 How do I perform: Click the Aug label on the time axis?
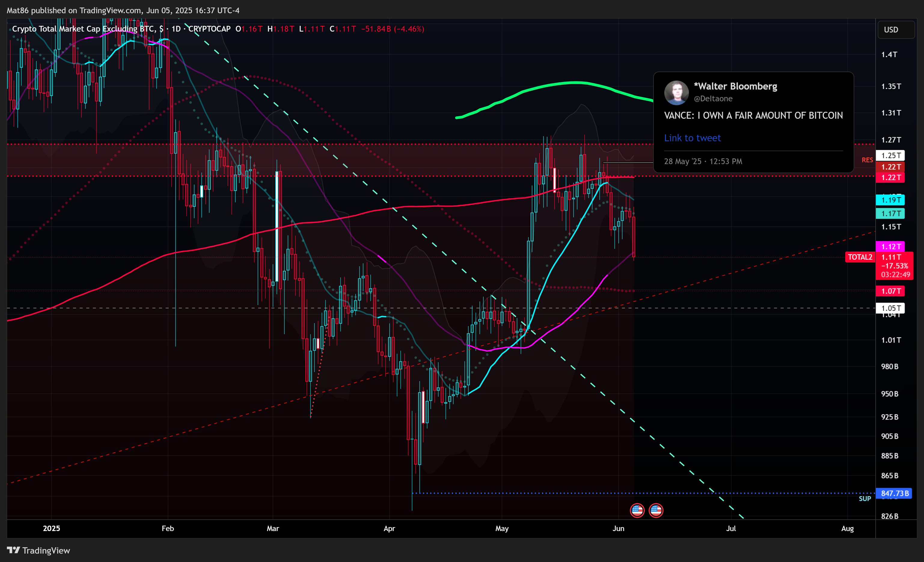tap(847, 528)
